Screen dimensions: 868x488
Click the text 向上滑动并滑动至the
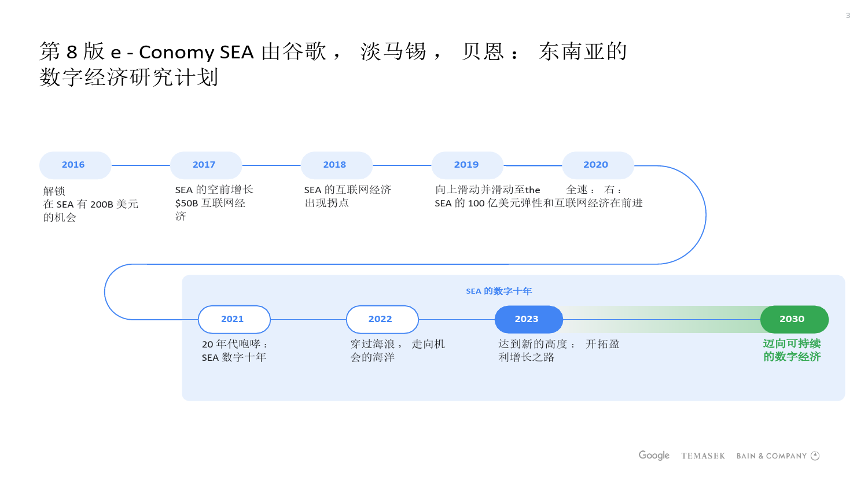tap(488, 190)
